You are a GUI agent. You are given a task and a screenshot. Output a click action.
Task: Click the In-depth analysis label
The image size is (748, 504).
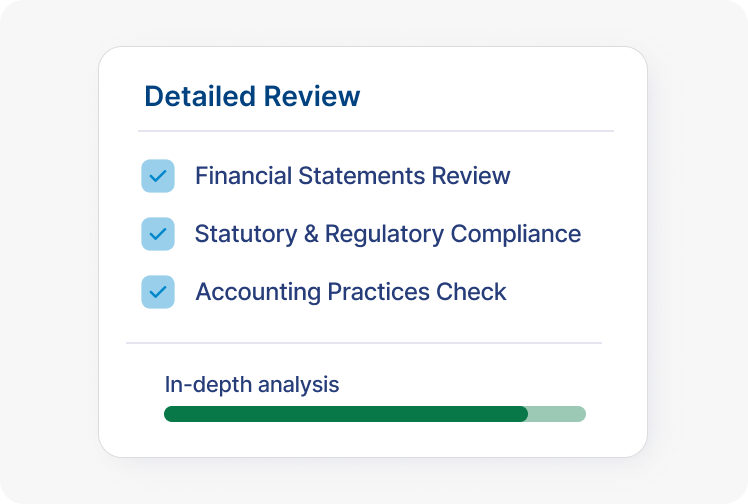point(252,384)
